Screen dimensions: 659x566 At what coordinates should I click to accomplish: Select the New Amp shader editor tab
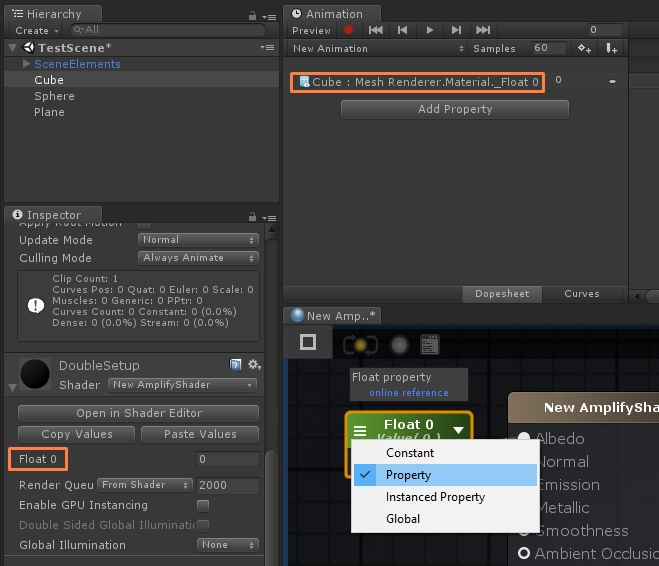point(332,316)
